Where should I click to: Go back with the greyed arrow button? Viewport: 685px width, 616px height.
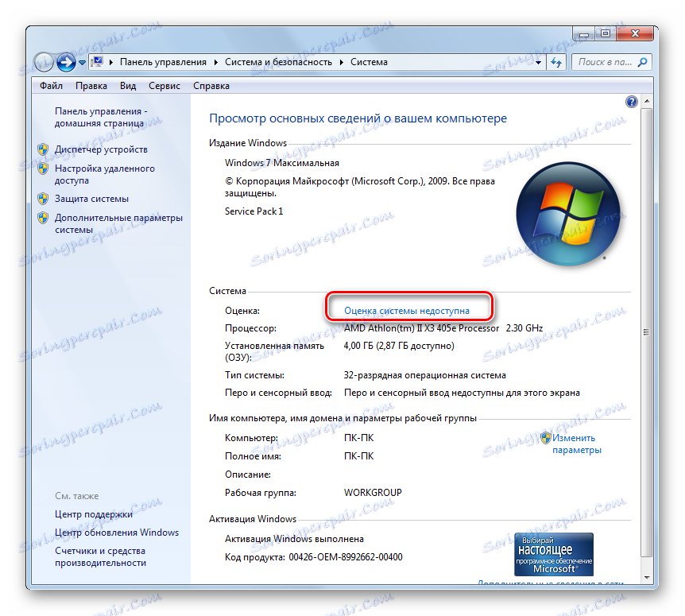pyautogui.click(x=44, y=62)
